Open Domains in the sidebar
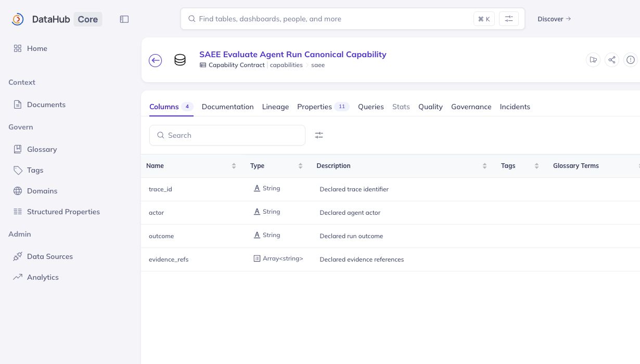640x364 pixels. [x=42, y=191]
